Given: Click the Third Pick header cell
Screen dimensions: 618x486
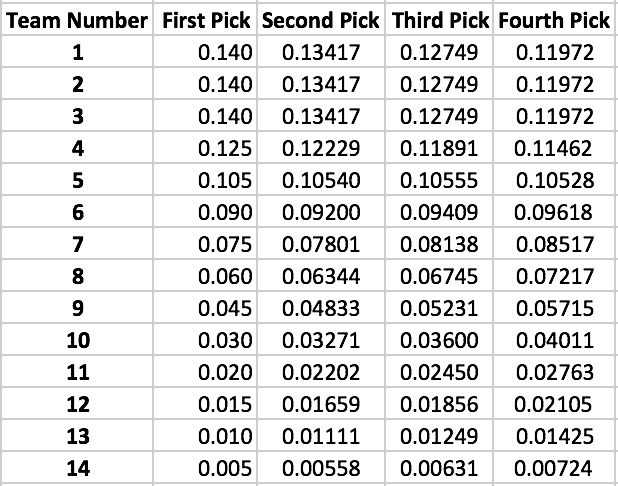Looking at the screenshot, I should coord(439,21).
